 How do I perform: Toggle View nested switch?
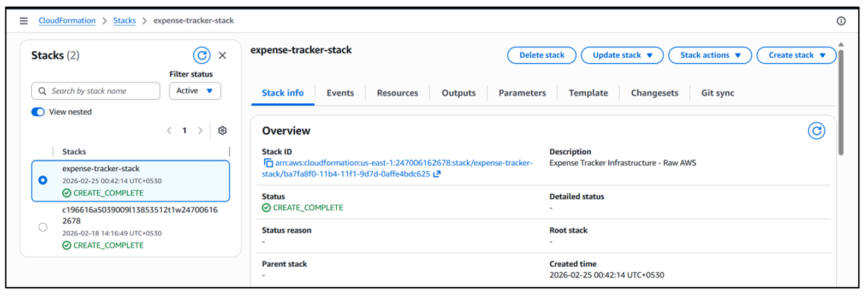click(38, 112)
